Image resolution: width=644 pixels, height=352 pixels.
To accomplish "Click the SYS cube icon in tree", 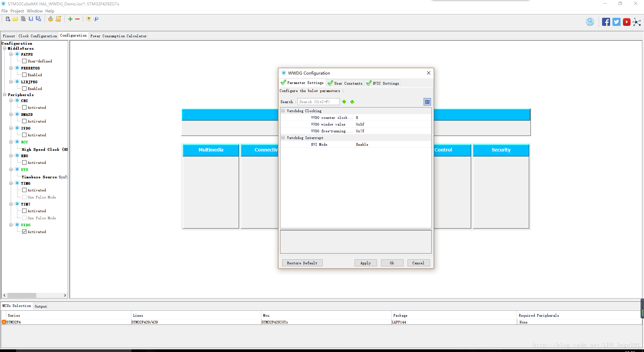I will pos(17,169).
